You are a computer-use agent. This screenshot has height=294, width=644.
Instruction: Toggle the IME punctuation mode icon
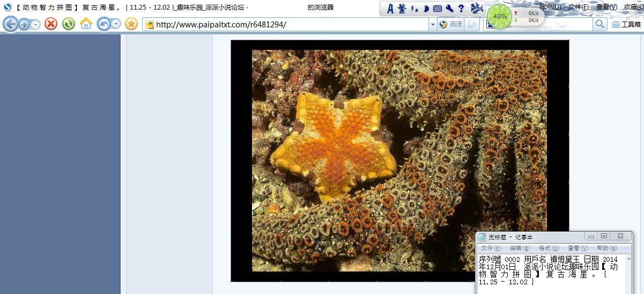pos(414,9)
